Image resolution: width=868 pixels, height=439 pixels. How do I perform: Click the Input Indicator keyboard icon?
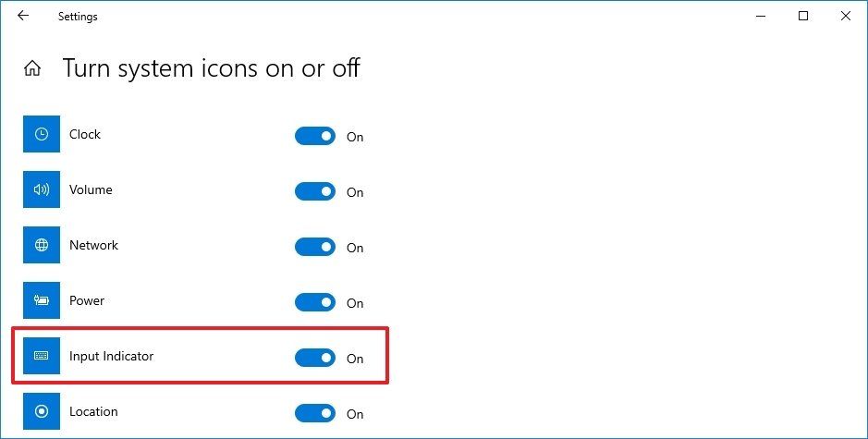pyautogui.click(x=42, y=356)
